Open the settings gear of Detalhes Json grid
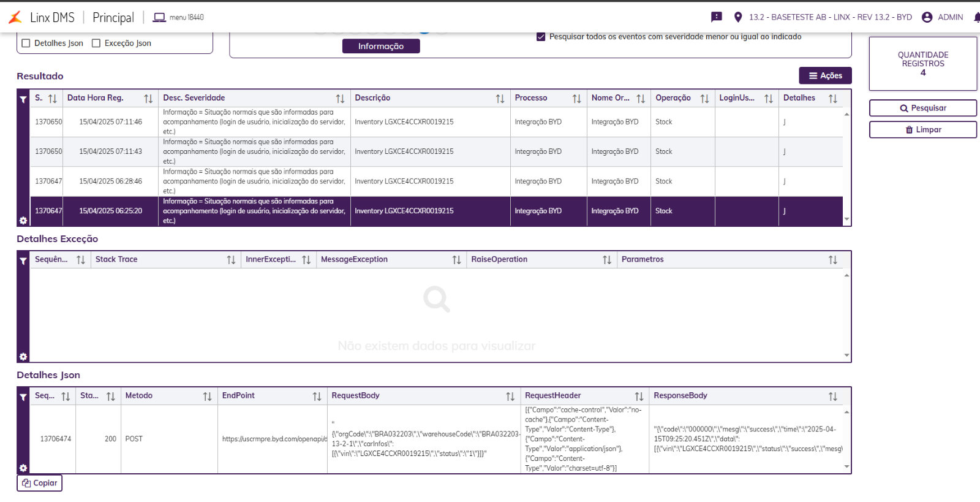This screenshot has height=502, width=980. (23, 468)
